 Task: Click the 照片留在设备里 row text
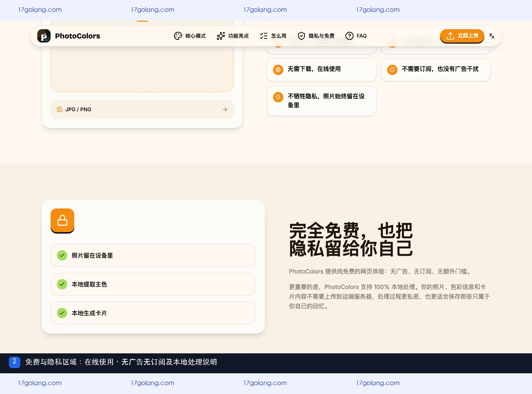(x=92, y=255)
